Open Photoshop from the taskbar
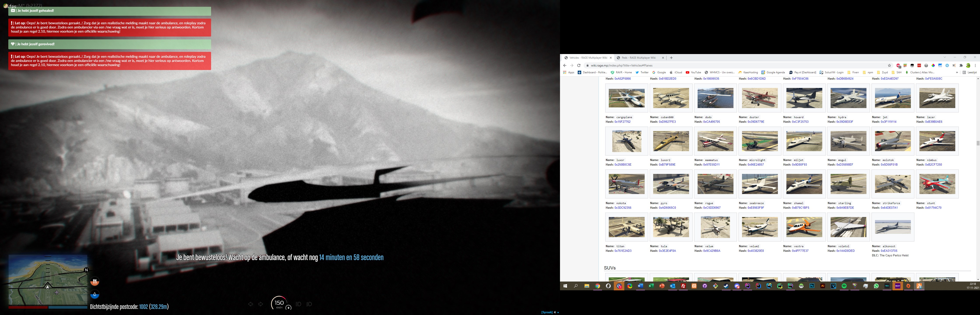The image size is (980, 315). click(x=812, y=286)
